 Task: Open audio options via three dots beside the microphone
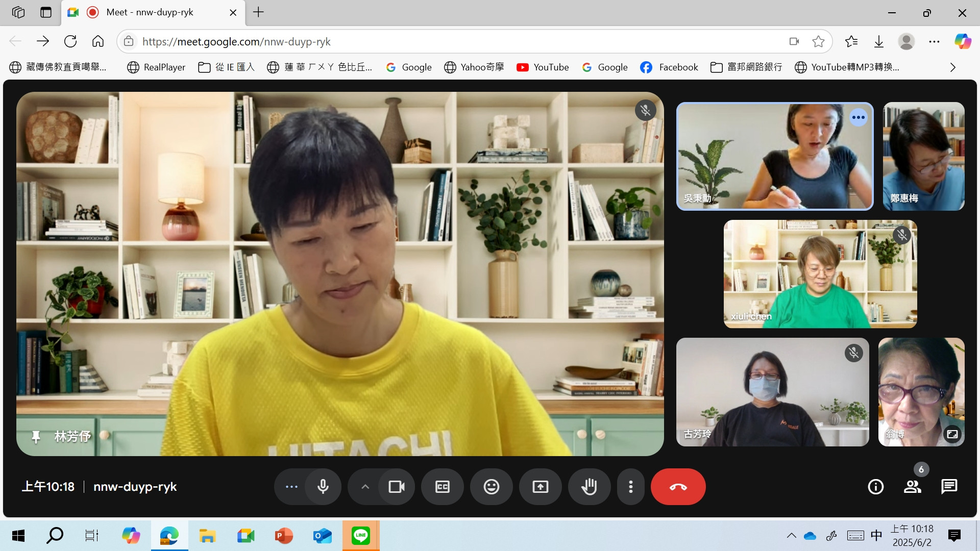pos(291,487)
